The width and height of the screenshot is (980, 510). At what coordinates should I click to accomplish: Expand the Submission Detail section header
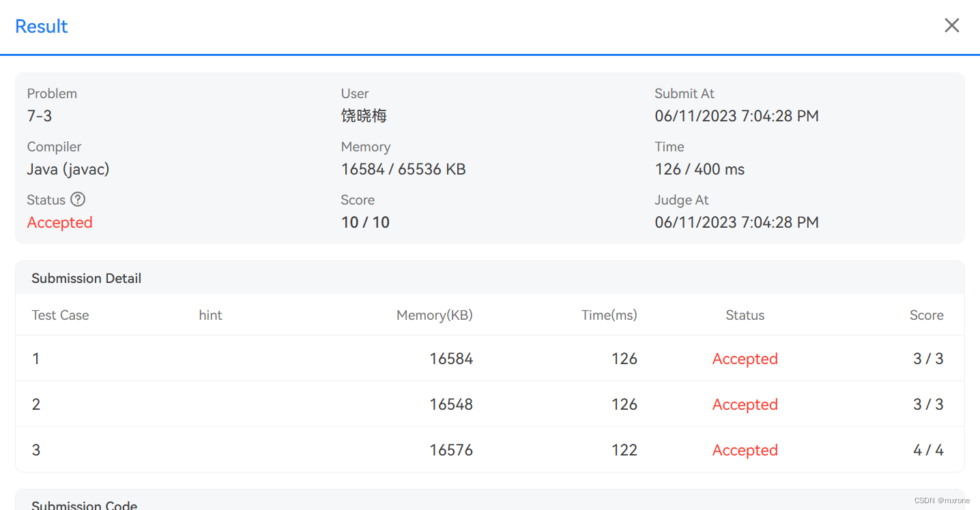pyautogui.click(x=86, y=278)
